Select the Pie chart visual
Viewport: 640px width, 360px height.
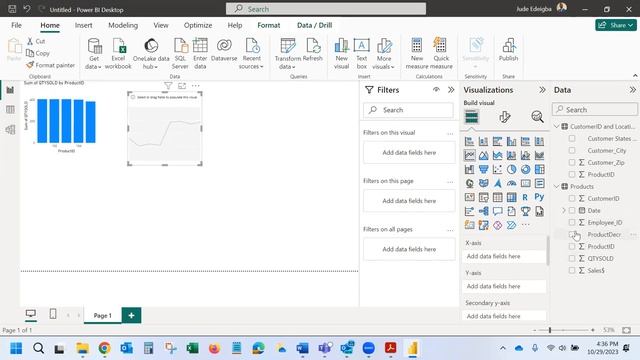point(511,169)
